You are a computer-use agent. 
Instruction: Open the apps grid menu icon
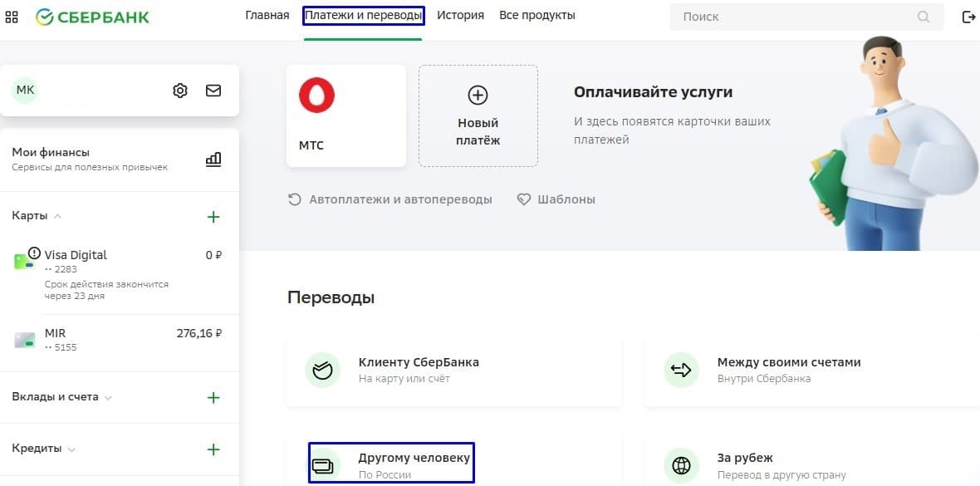point(12,17)
